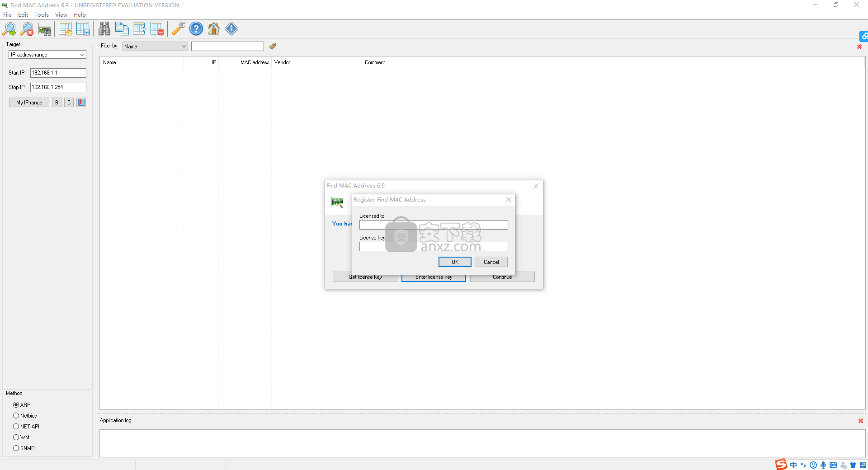Click the Enter license key button
868x470 pixels.
(434, 277)
